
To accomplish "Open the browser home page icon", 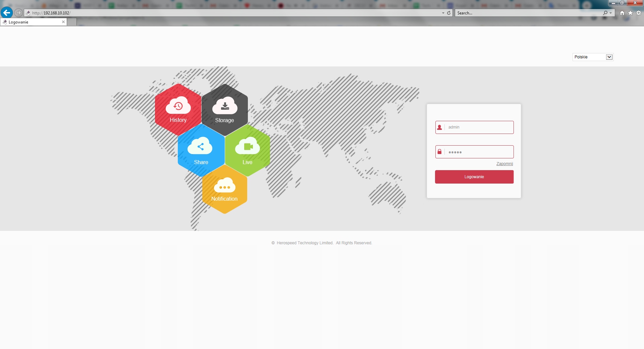I will click(622, 13).
